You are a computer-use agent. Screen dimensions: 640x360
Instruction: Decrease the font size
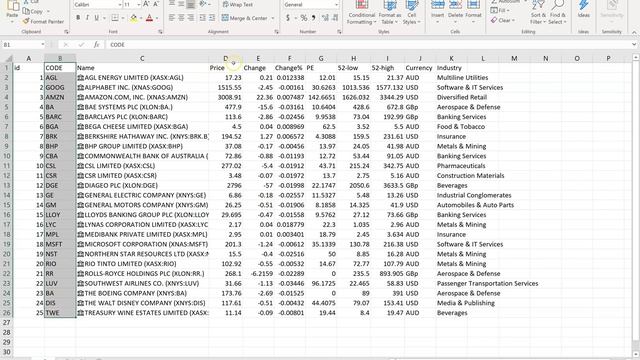(156, 4)
